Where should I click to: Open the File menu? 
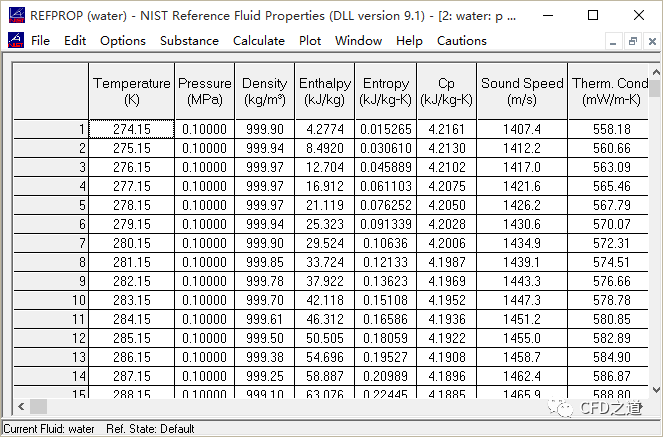point(40,41)
